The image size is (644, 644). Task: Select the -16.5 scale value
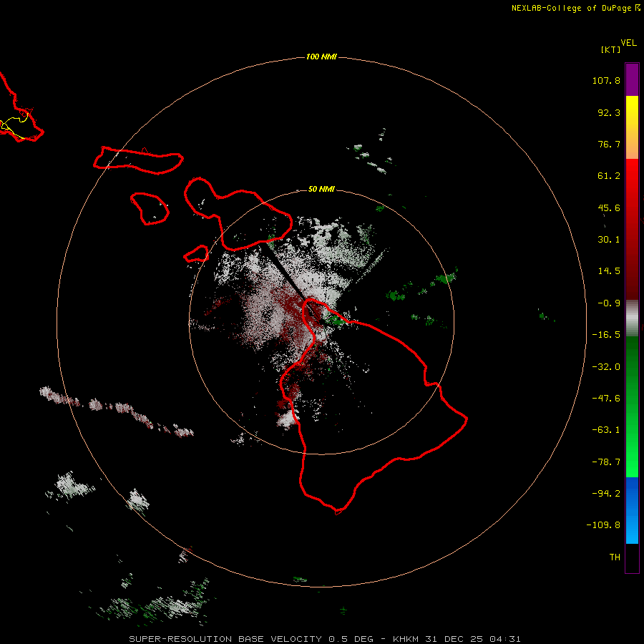click(606, 335)
